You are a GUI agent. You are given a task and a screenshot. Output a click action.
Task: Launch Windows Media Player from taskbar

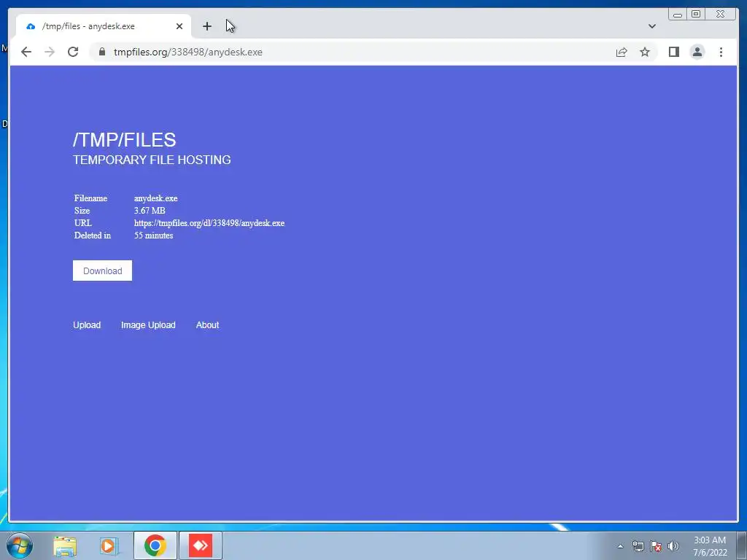point(109,545)
